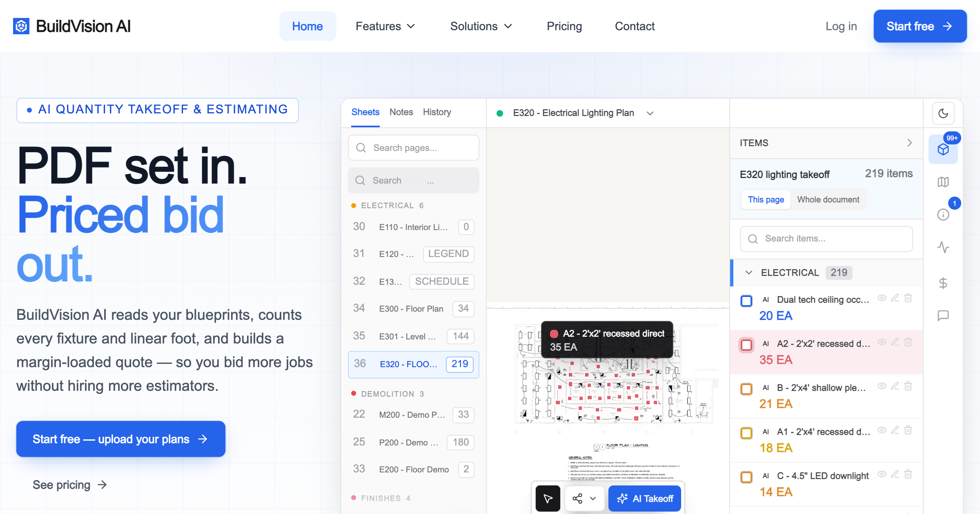The width and height of the screenshot is (980, 514).
Task: Focus the Search pages input
Action: (x=413, y=148)
